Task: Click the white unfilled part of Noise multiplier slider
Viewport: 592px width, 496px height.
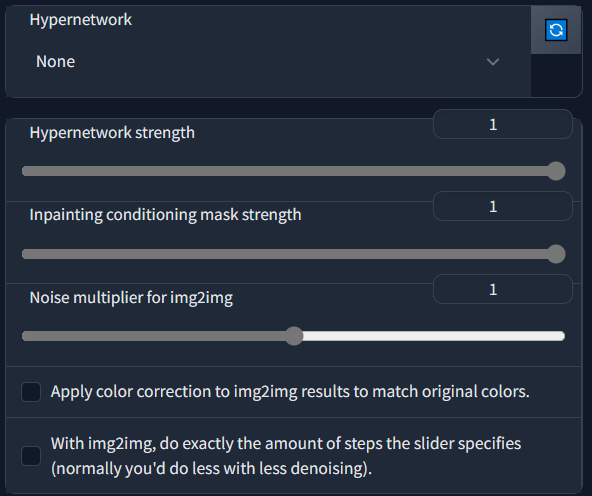Action: click(433, 336)
